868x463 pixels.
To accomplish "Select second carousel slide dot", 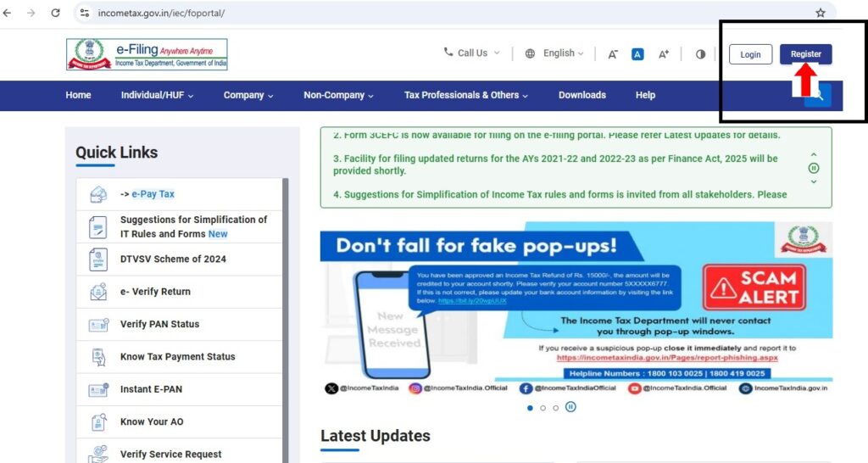I will (x=542, y=408).
